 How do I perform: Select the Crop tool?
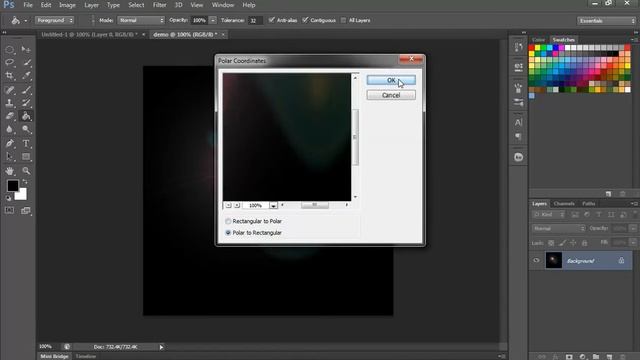[x=9, y=76]
